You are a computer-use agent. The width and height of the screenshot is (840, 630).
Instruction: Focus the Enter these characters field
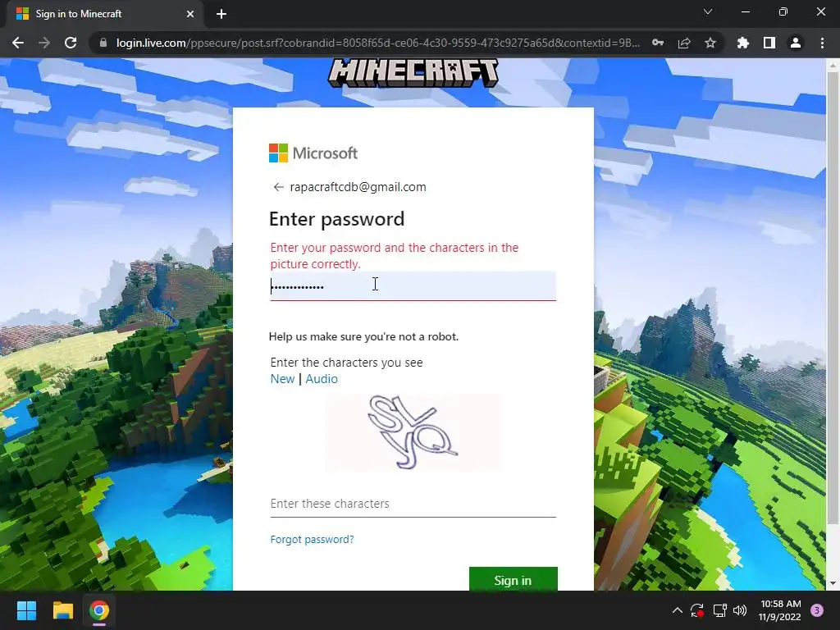[x=413, y=504]
